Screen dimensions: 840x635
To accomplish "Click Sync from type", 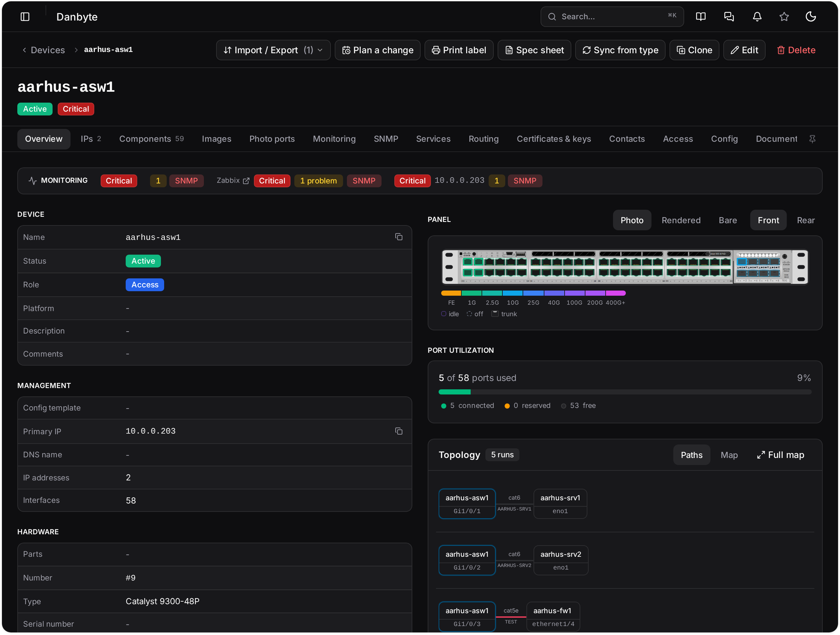I will [620, 50].
